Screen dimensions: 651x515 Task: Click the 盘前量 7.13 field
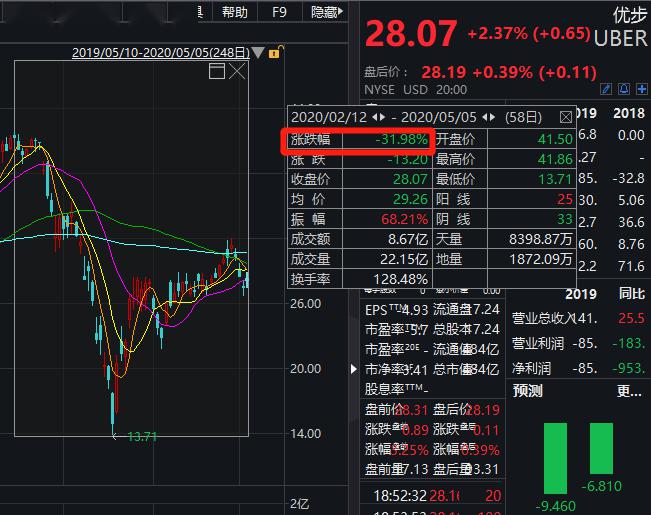coord(396,469)
